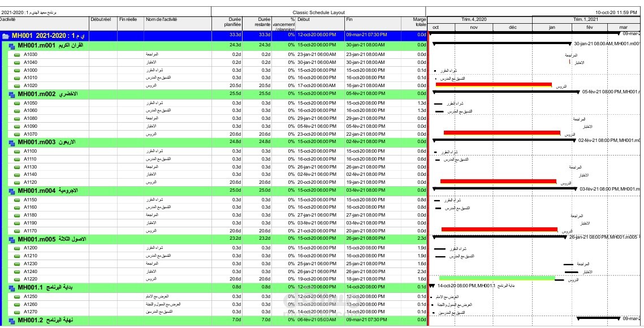Click the activity icon for A1220
644x328 pixels.
click(x=17, y=279)
